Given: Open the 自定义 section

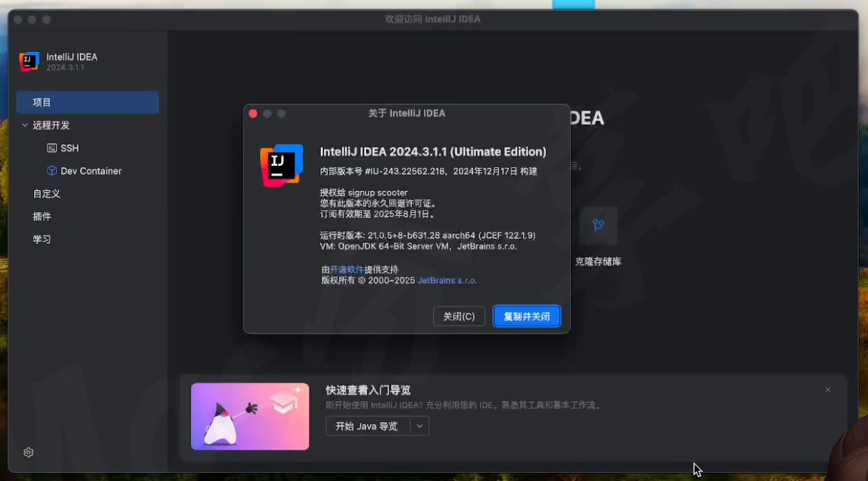Looking at the screenshot, I should (x=46, y=194).
